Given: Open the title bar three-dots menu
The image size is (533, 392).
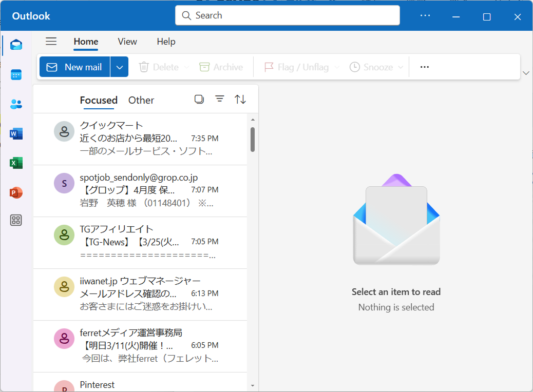Looking at the screenshot, I should (425, 15).
